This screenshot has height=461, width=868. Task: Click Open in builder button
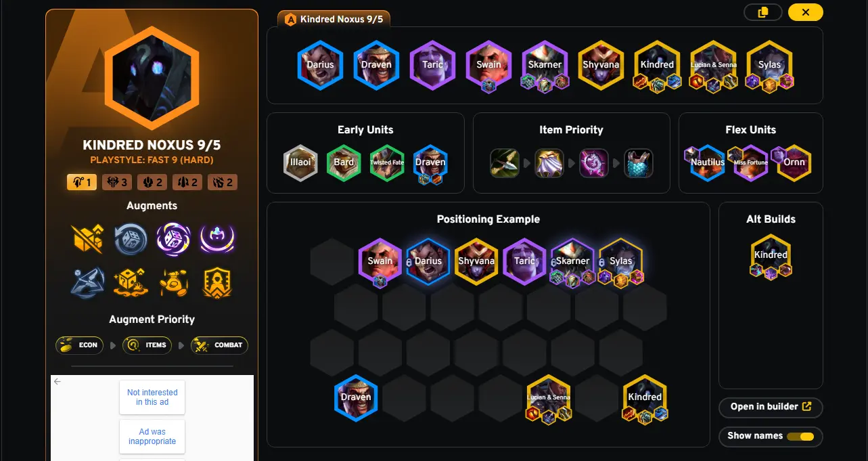(x=771, y=407)
